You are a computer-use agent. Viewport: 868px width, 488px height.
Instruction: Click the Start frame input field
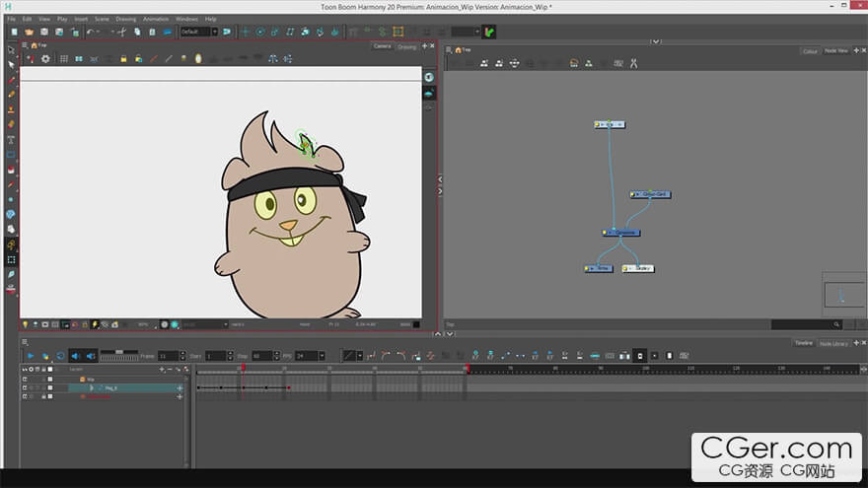click(x=216, y=356)
